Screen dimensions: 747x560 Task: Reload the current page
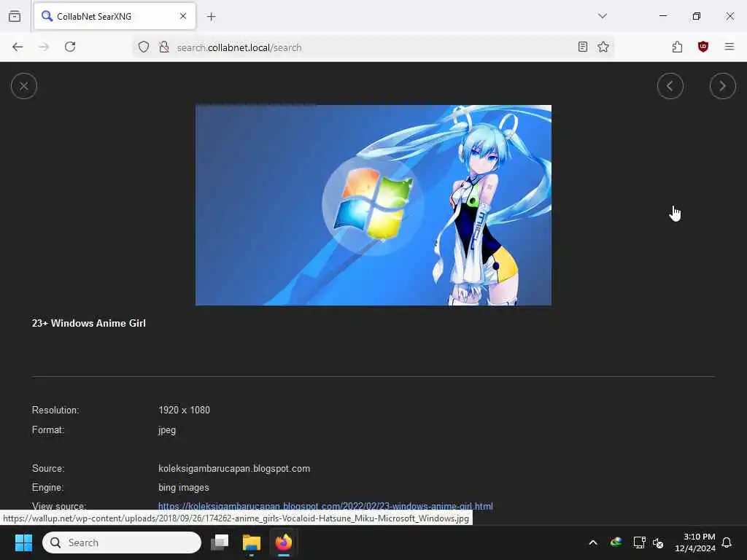70,47
